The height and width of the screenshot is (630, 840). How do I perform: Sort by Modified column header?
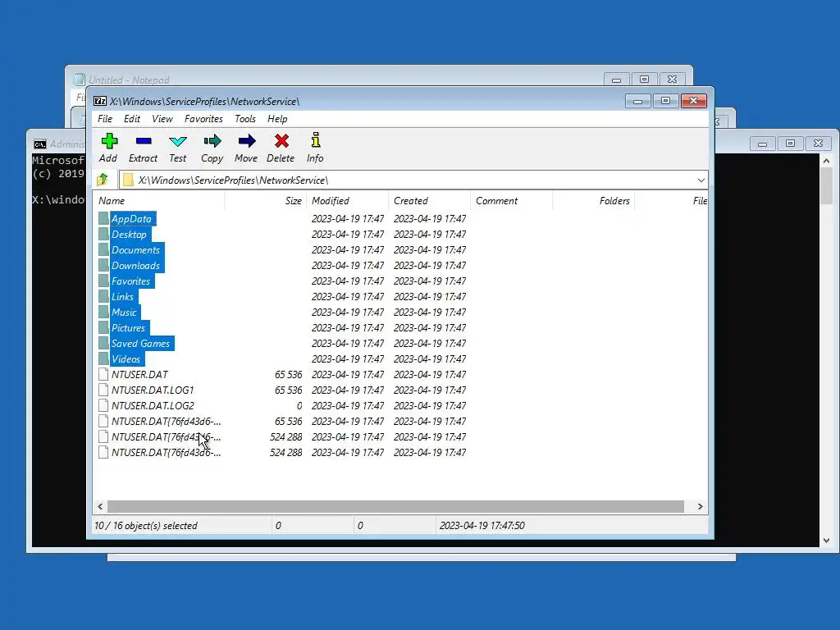tap(348, 201)
